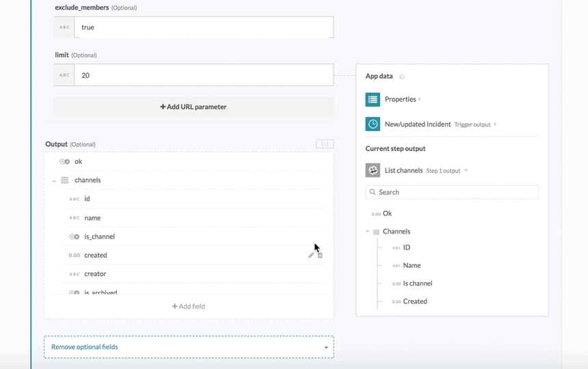Click the creator output field row
The width and height of the screenshot is (588, 369).
point(193,274)
